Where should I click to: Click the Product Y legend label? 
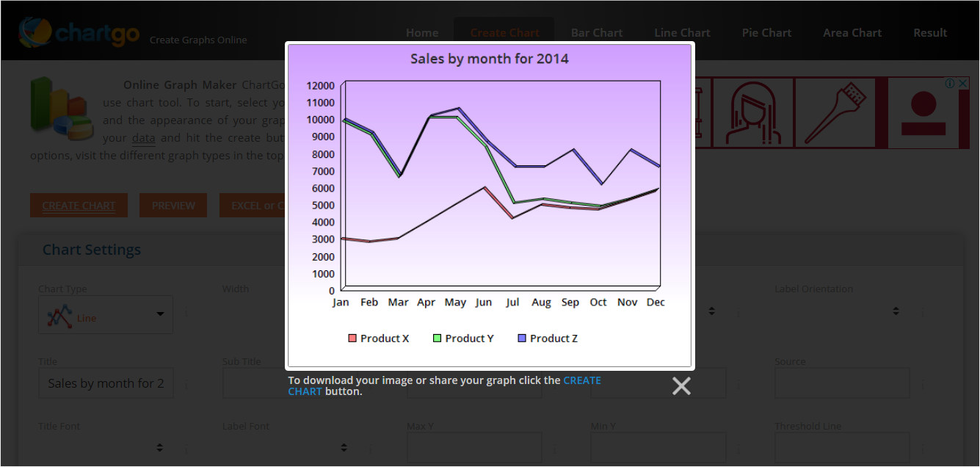point(469,339)
